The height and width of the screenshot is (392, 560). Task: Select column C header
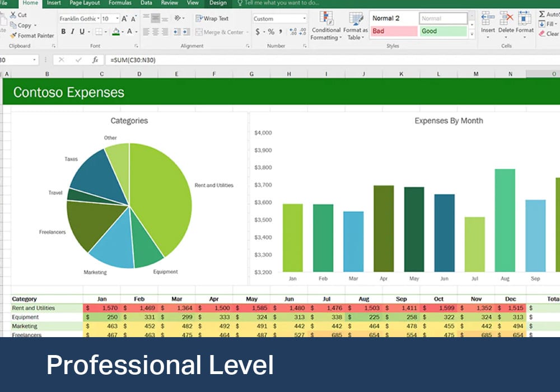[102, 74]
